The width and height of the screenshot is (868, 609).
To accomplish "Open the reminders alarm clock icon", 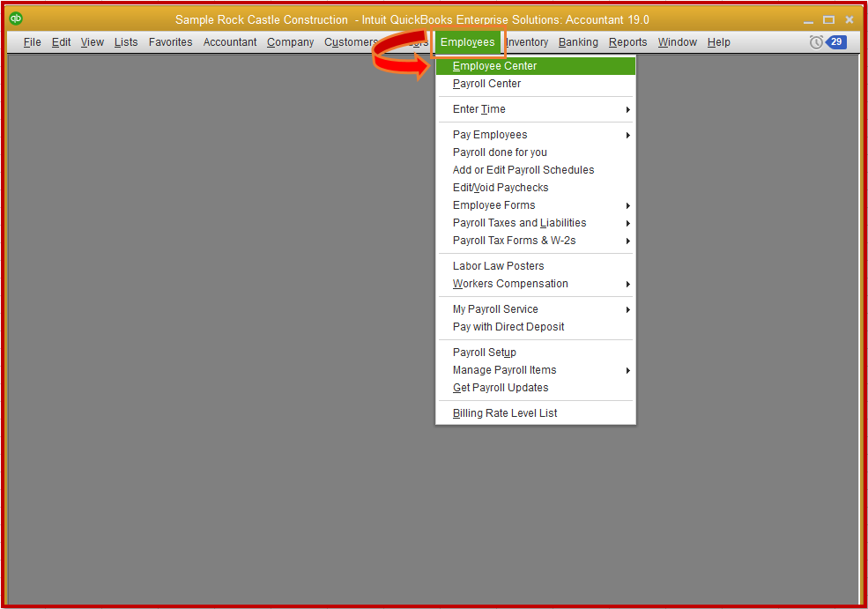I will (x=816, y=42).
